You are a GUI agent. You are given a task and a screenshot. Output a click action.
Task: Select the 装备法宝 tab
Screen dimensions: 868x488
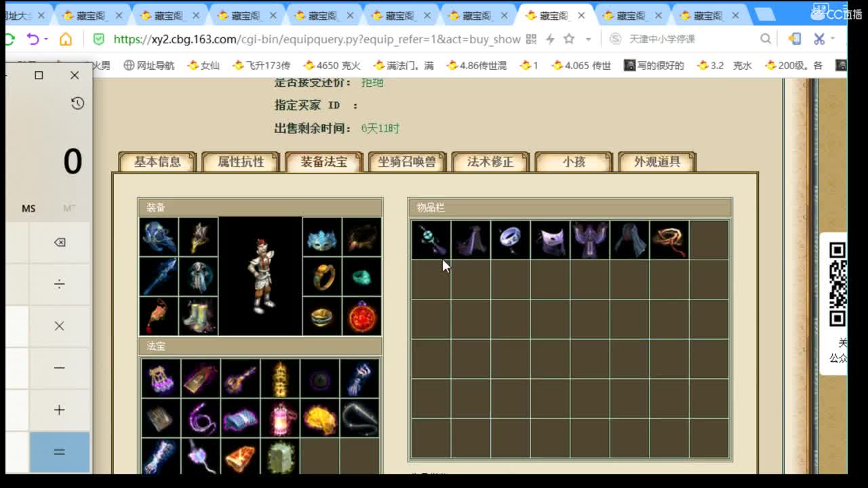tap(324, 162)
